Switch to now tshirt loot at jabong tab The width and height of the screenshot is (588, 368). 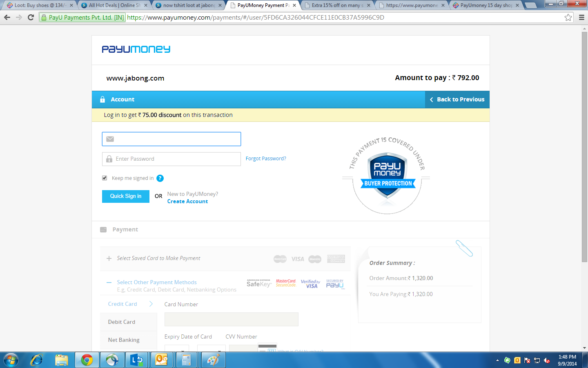(x=188, y=5)
